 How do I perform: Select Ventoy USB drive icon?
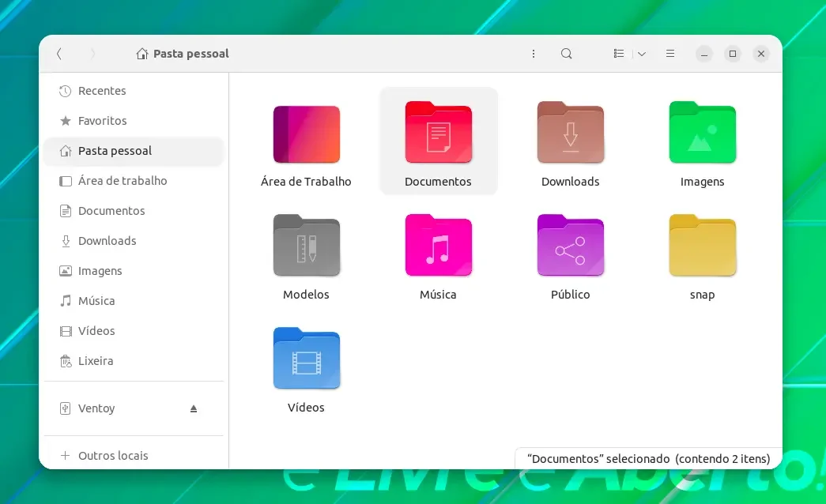pos(65,408)
